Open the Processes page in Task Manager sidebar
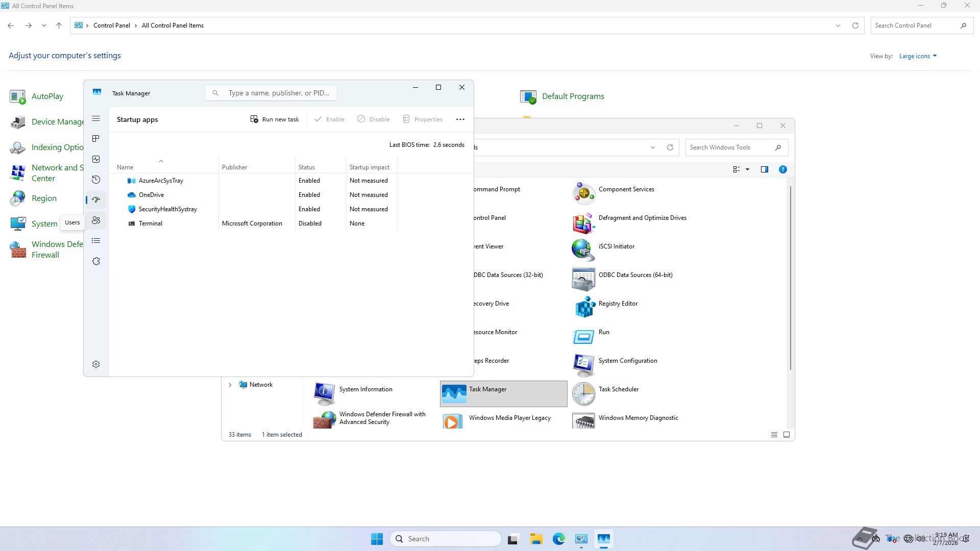 coord(95,139)
